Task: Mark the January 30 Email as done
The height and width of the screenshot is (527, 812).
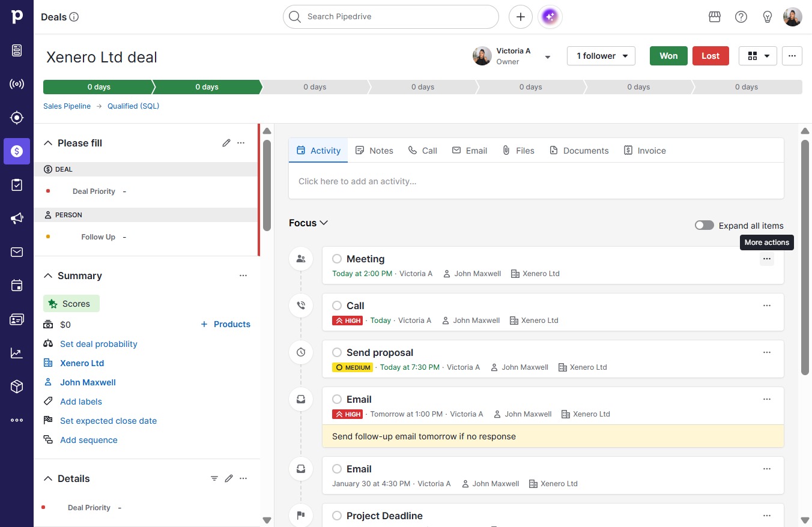Action: pos(337,469)
